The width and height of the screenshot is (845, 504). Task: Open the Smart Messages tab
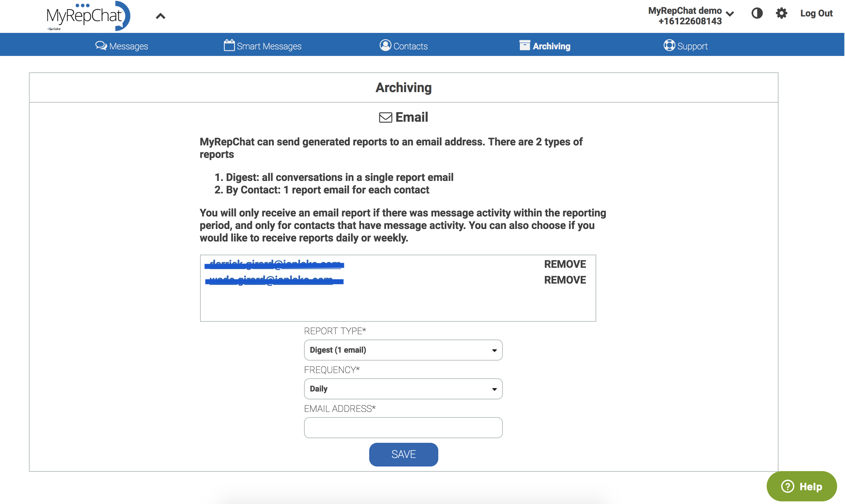[269, 46]
